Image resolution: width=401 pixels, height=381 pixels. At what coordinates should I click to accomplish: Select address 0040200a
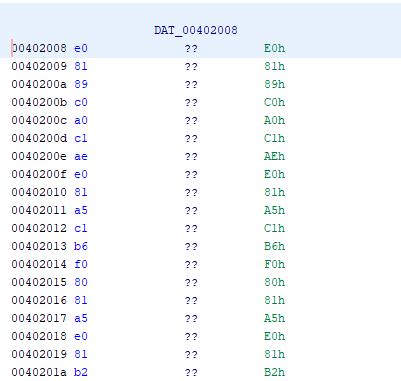point(39,84)
